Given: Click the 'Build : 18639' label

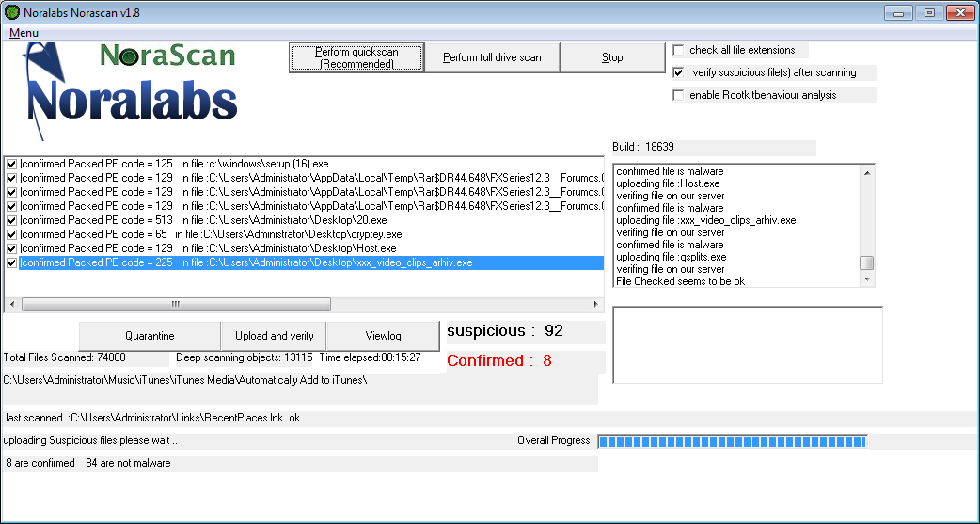Looking at the screenshot, I should [643, 147].
